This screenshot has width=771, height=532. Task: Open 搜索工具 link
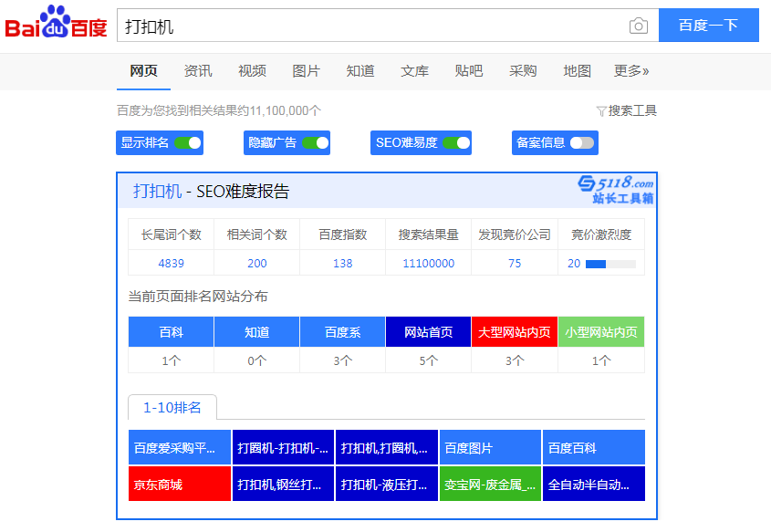point(632,110)
